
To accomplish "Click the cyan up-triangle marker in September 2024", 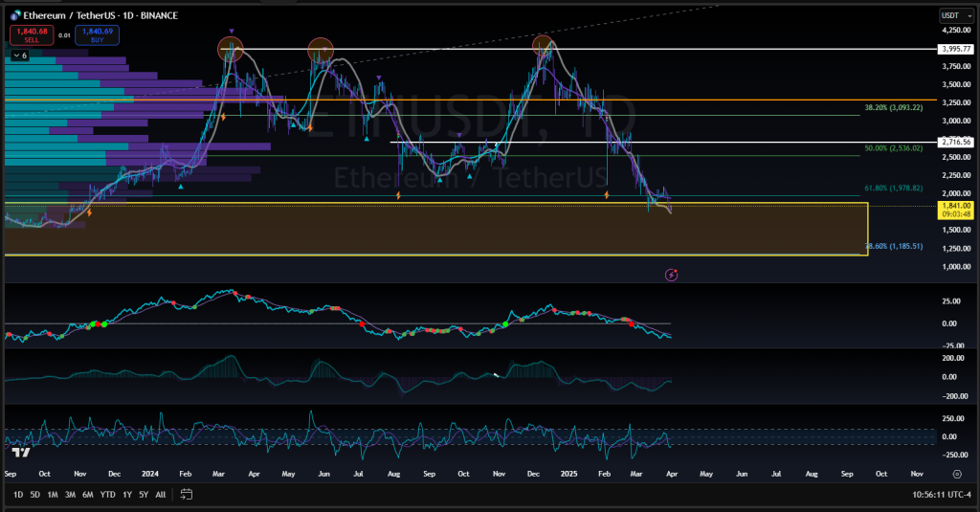I will [440, 179].
